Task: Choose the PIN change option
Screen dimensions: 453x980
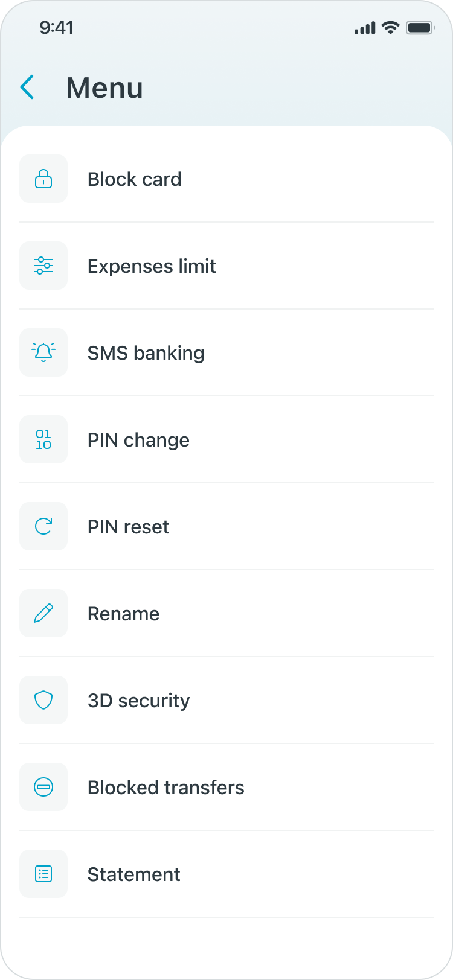Action: click(x=138, y=440)
